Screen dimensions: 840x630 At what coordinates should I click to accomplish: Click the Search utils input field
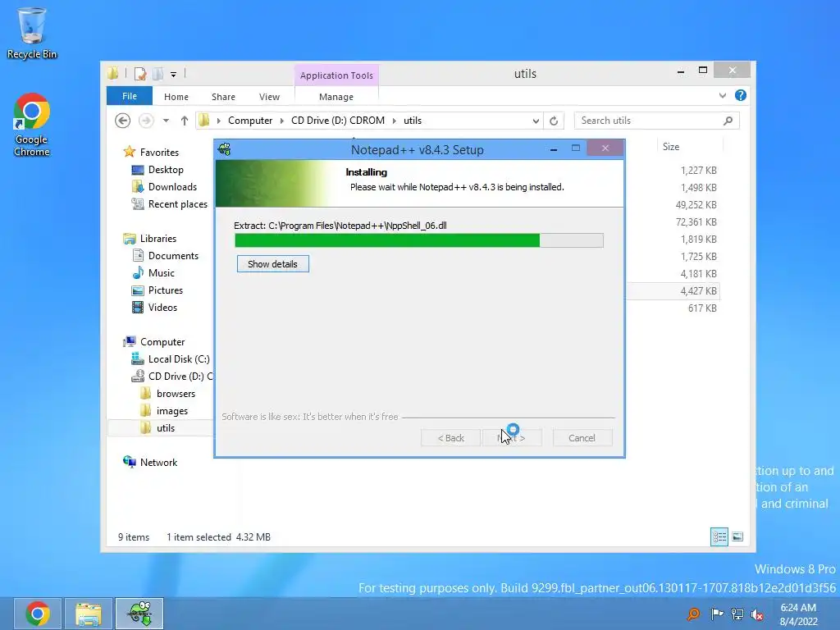pos(649,121)
